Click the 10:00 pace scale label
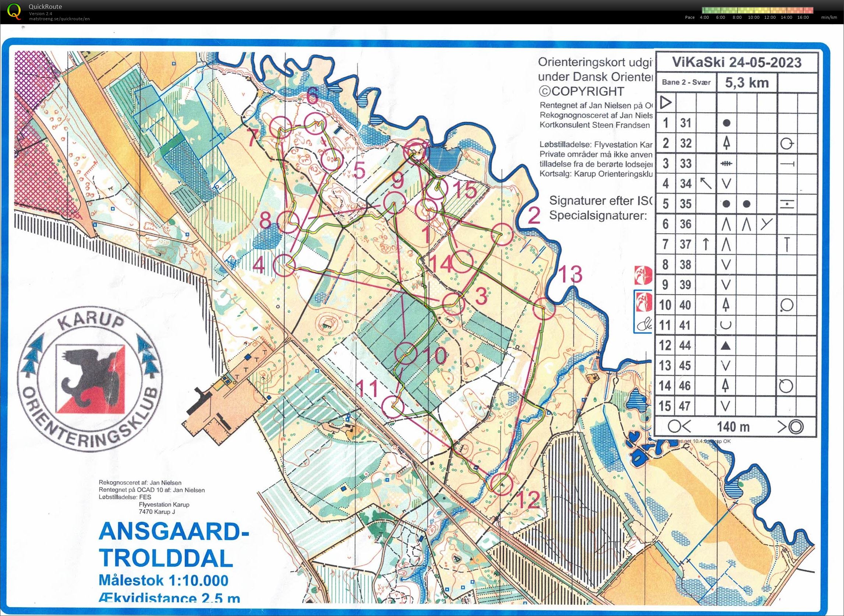This screenshot has width=844, height=616. [x=753, y=18]
